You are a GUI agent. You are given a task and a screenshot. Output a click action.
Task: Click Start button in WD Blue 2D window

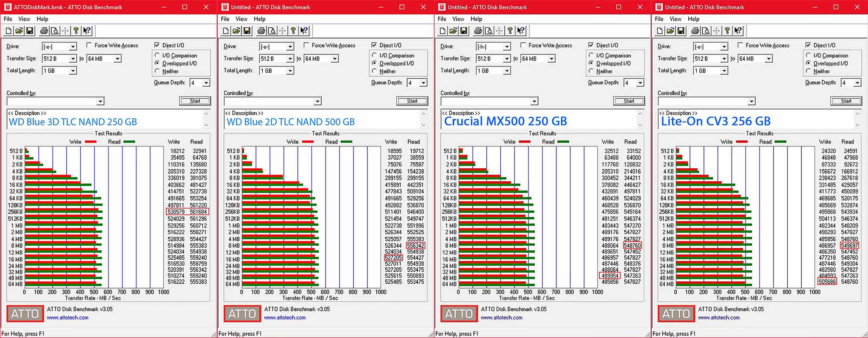pos(412,101)
